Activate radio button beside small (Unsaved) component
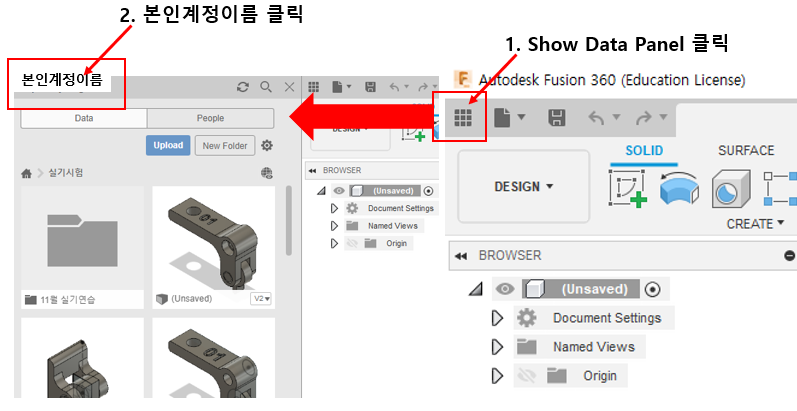Image resolution: width=797 pixels, height=411 pixels. [x=428, y=191]
